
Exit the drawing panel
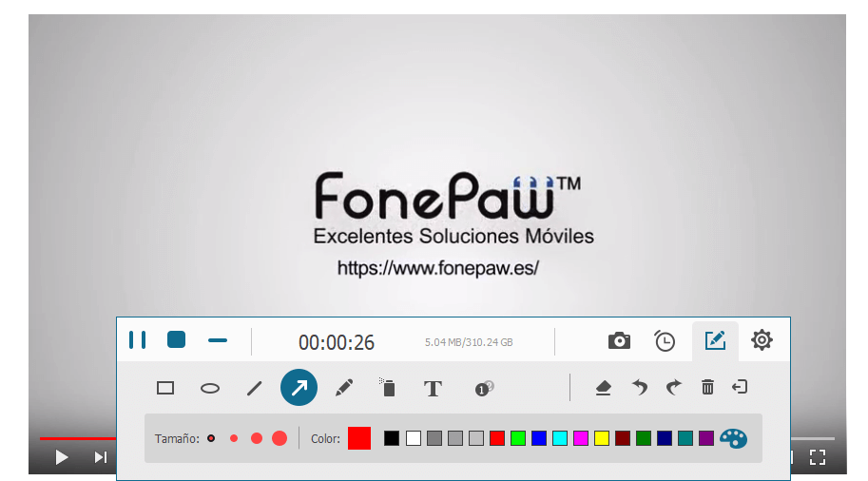[740, 386]
